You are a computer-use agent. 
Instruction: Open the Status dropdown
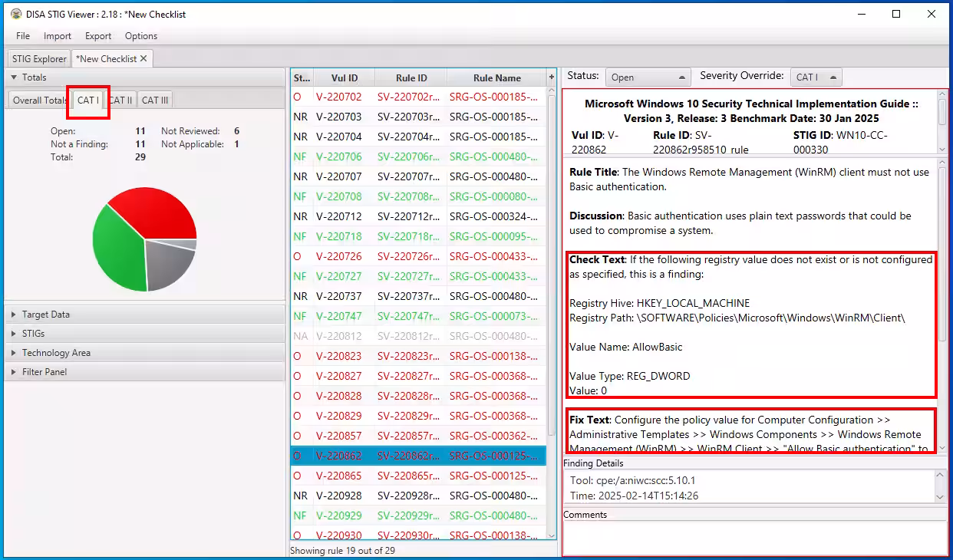tap(648, 77)
